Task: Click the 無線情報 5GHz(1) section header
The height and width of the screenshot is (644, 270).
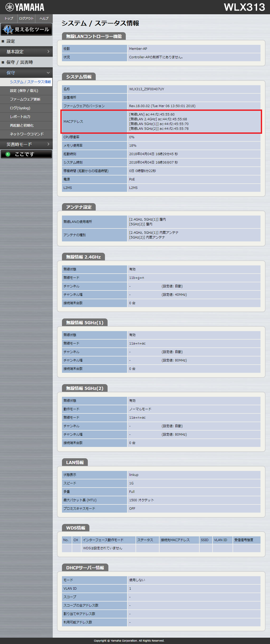Action: (x=85, y=323)
